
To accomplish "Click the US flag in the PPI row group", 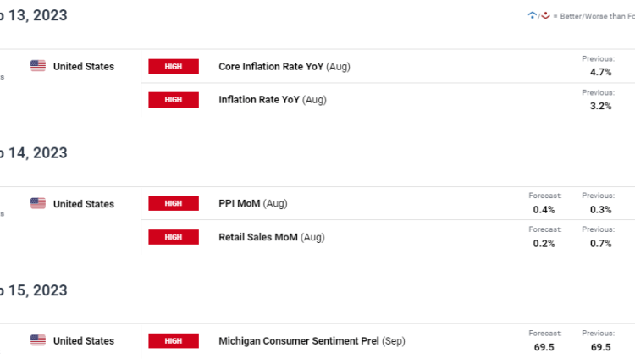I will [x=38, y=203].
